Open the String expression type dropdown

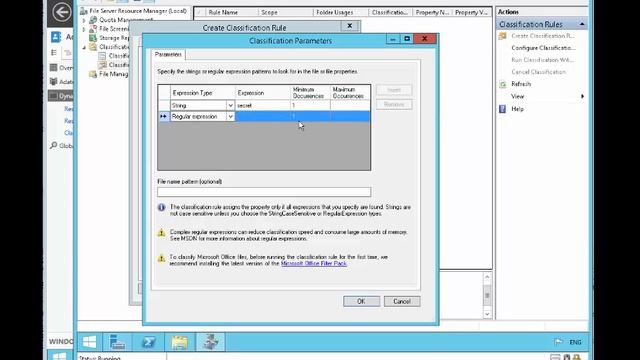230,105
